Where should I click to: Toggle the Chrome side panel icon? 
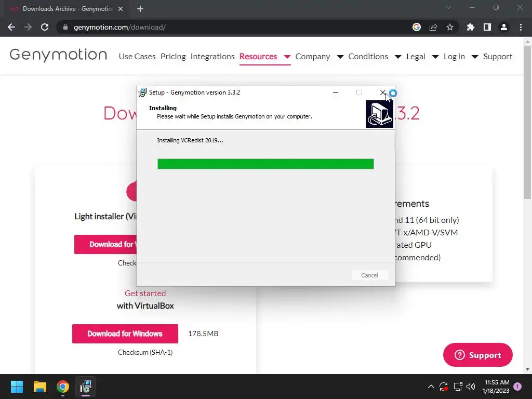point(487,27)
